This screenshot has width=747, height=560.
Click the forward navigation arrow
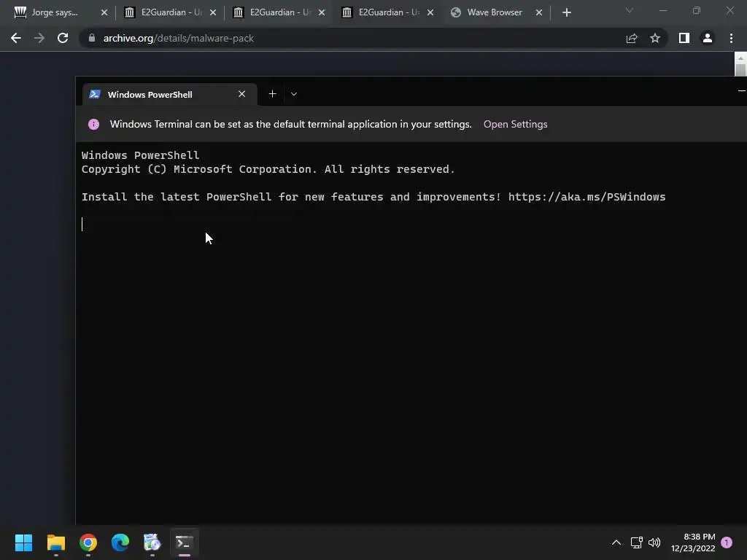coord(39,38)
